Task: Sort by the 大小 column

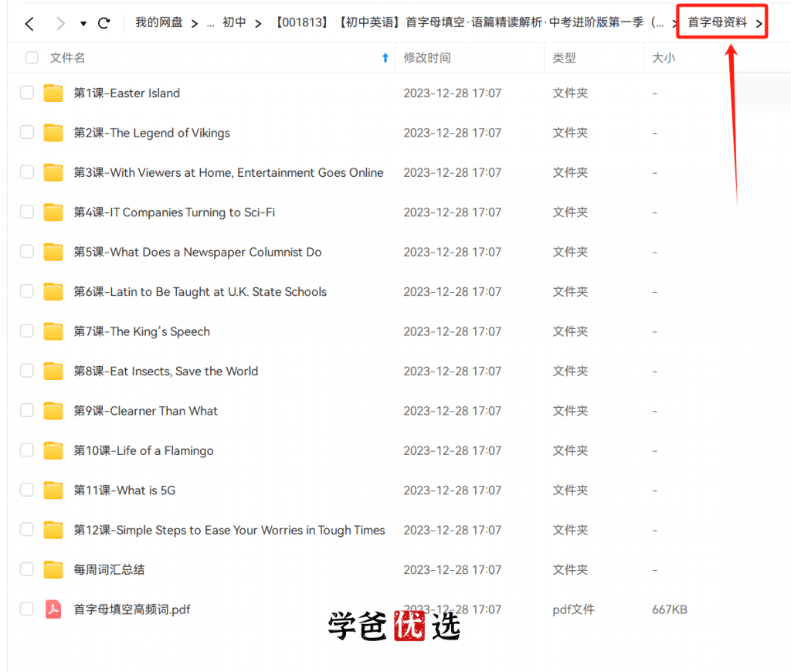Action: pyautogui.click(x=664, y=58)
